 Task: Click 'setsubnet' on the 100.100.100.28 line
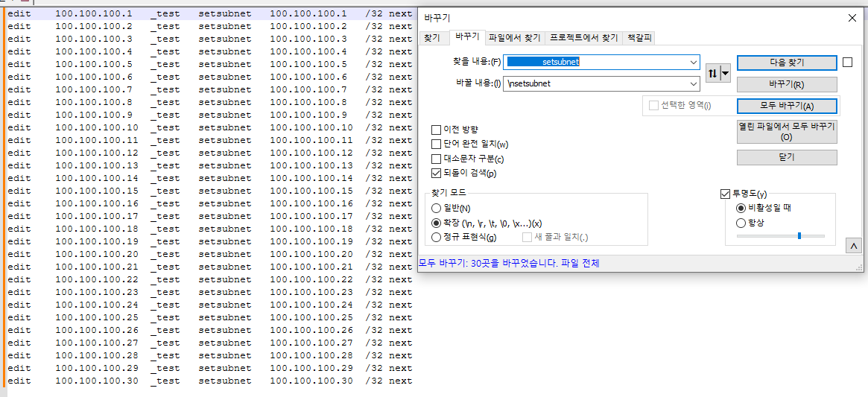(x=225, y=355)
